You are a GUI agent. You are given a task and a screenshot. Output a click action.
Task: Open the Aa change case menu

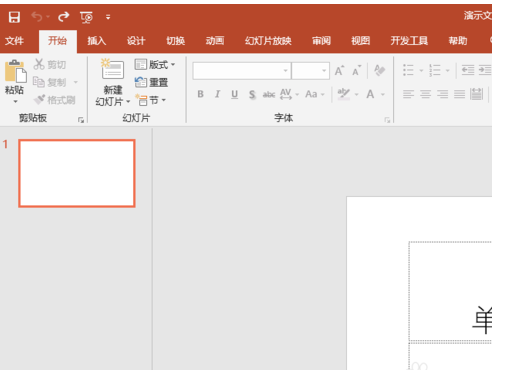click(315, 94)
